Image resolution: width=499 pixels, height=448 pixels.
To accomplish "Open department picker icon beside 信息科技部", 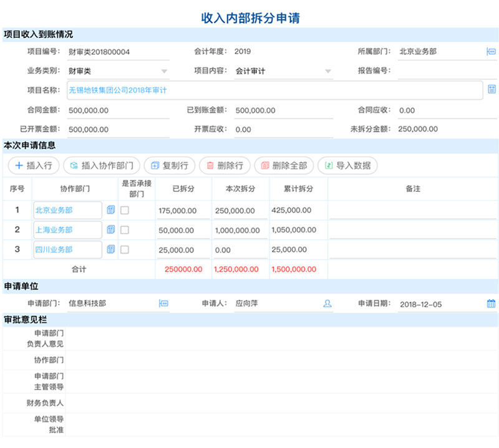I will (164, 303).
